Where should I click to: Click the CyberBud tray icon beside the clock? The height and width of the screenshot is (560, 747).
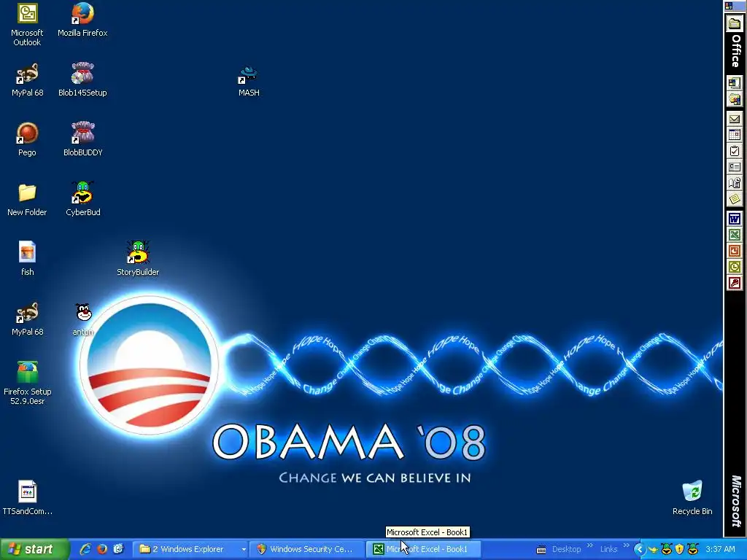693,550
